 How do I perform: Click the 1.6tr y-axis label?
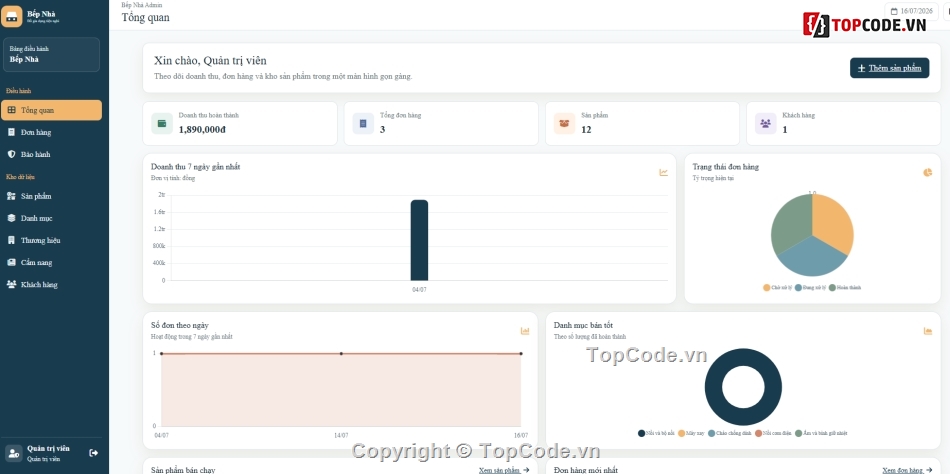(159, 212)
